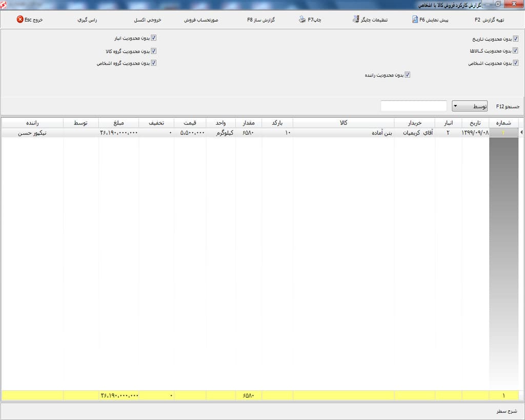Click the انبار column header
Image resolution: width=525 pixels, height=420 pixels.
[448, 123]
